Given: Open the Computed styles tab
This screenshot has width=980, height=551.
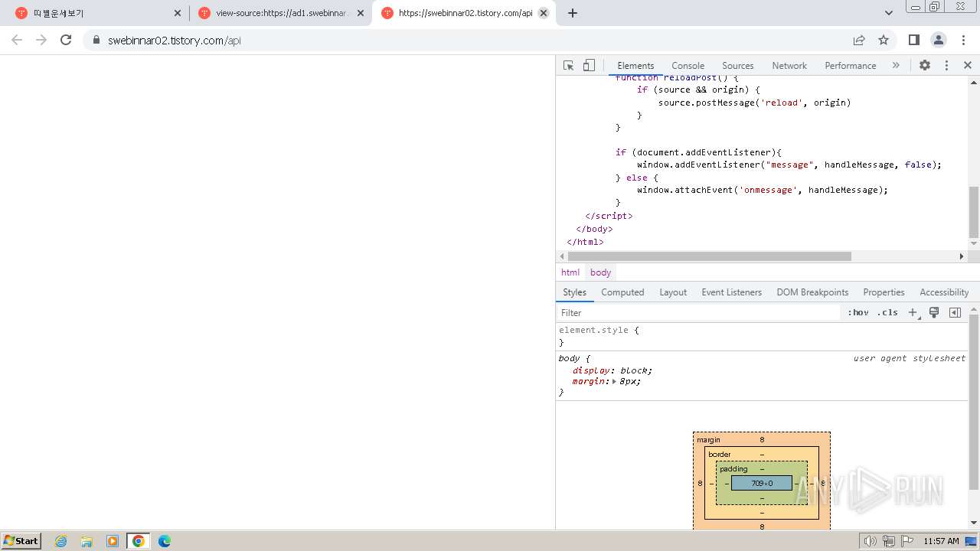Looking at the screenshot, I should 622,292.
